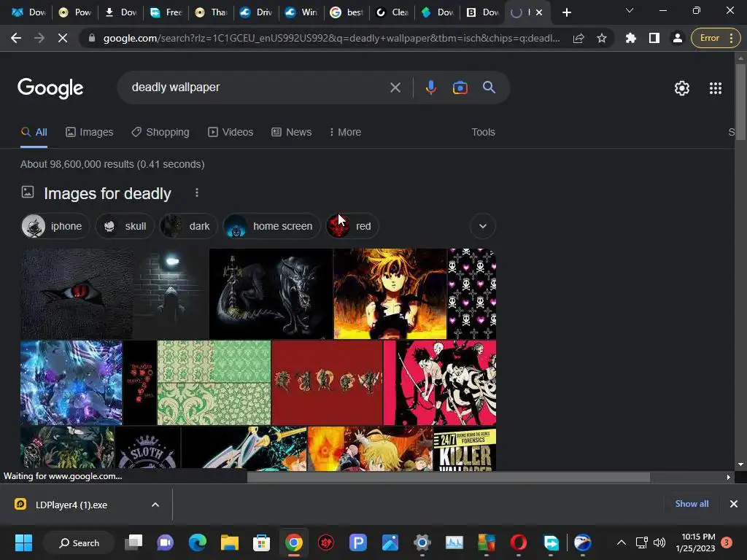Close the downloads bar

coord(734,504)
